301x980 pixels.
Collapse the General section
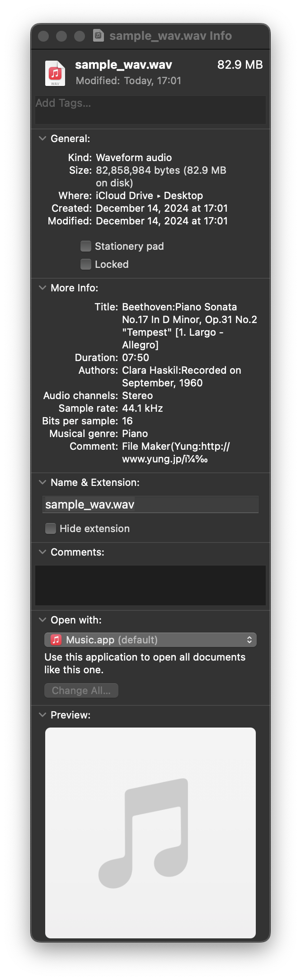click(x=42, y=138)
